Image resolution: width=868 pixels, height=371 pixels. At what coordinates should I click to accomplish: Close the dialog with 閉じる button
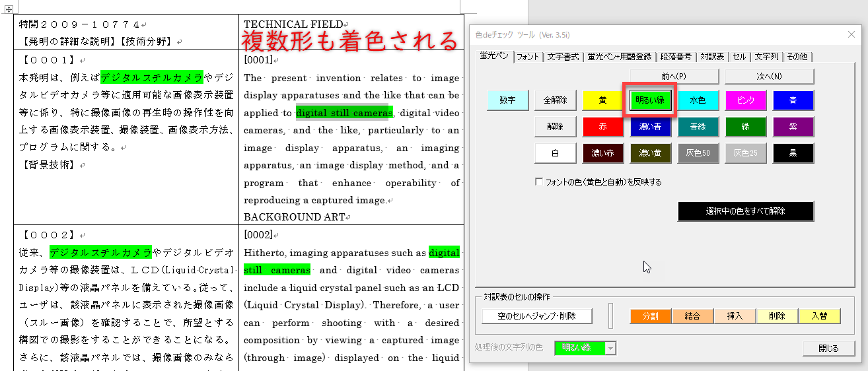[828, 348]
